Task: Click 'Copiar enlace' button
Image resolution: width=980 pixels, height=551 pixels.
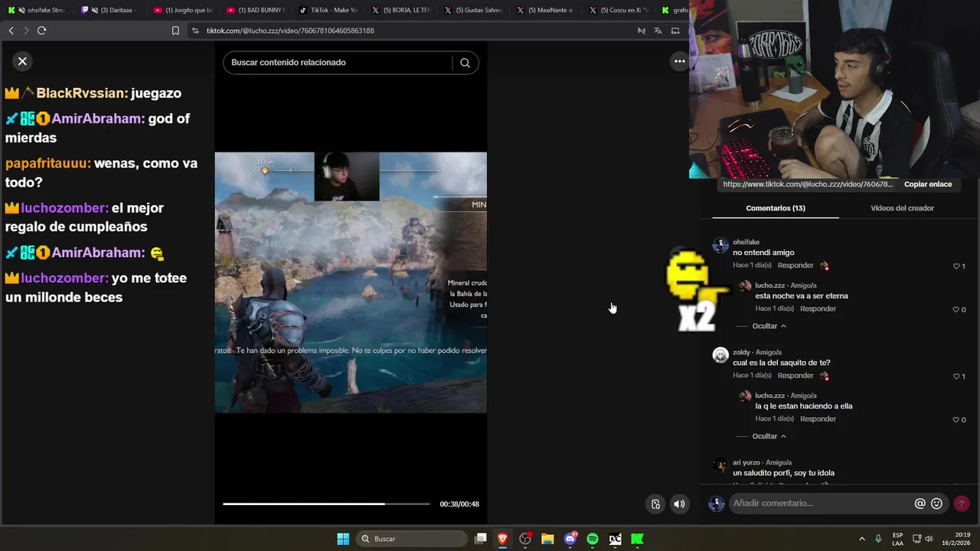Action: (928, 184)
